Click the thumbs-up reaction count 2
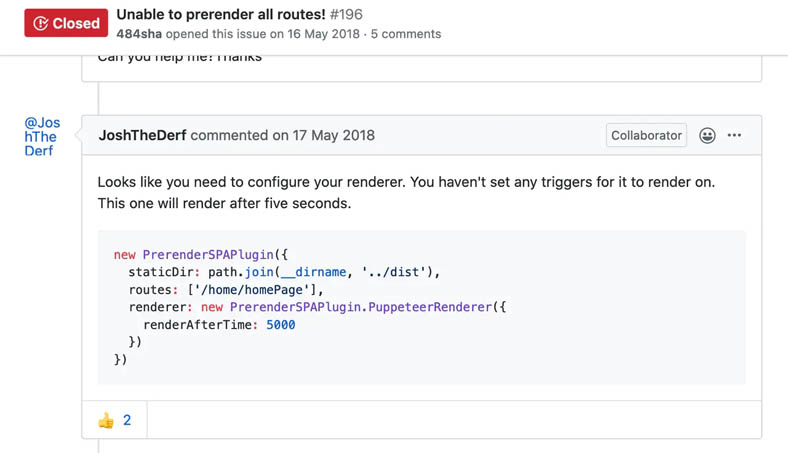 (127, 420)
